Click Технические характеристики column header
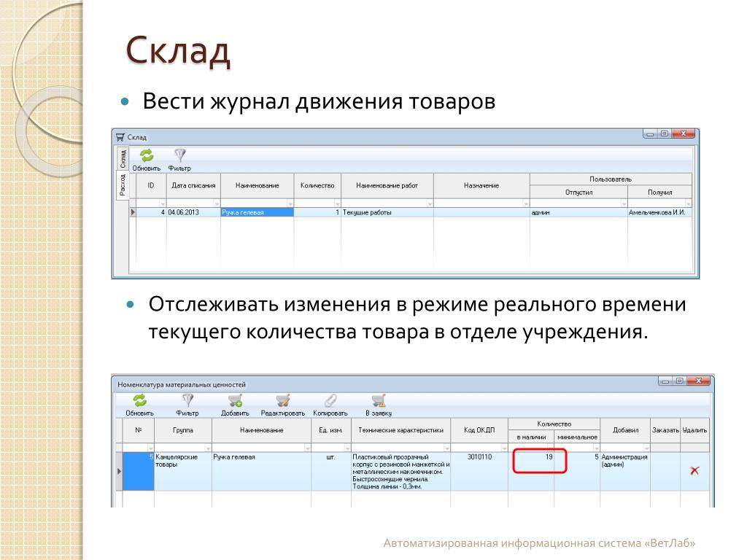 coord(400,430)
